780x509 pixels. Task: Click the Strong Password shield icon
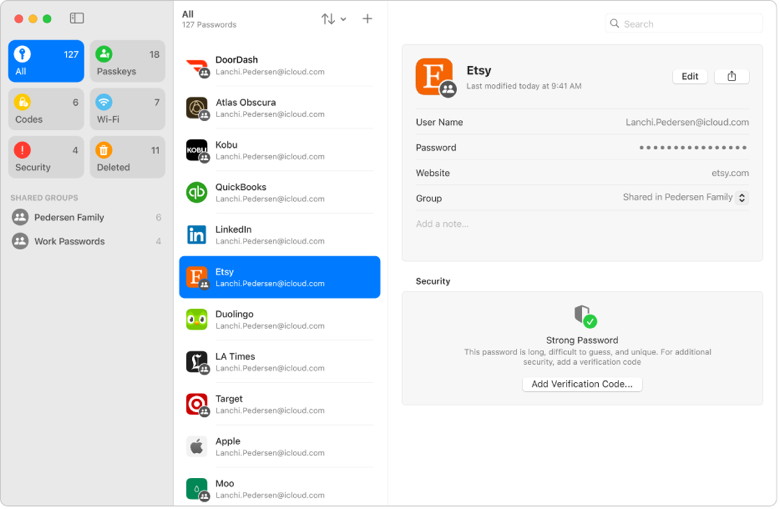point(585,316)
